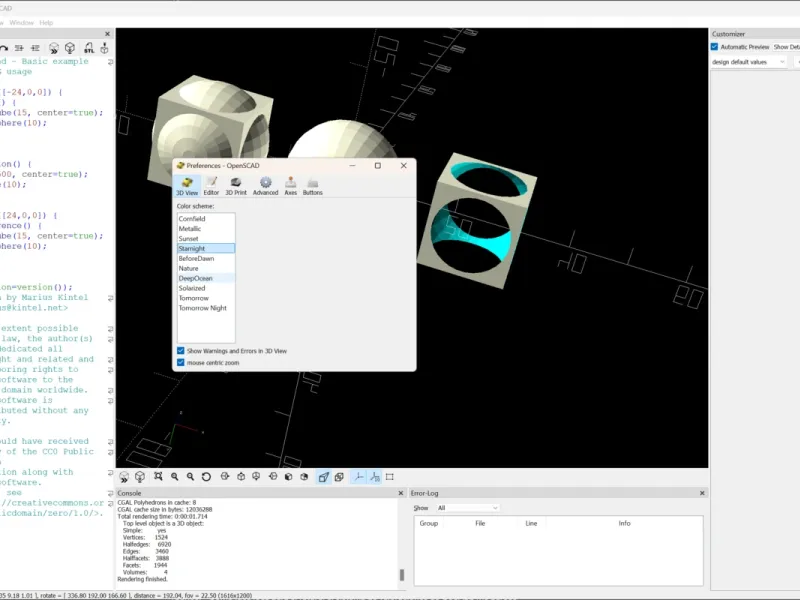Toggle Orthogonal projection

click(339, 477)
